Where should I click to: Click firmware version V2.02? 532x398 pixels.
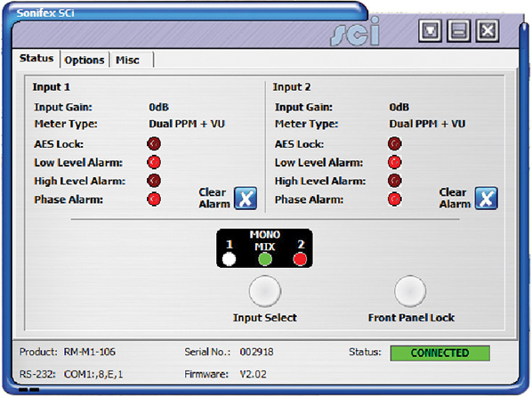coord(254,374)
